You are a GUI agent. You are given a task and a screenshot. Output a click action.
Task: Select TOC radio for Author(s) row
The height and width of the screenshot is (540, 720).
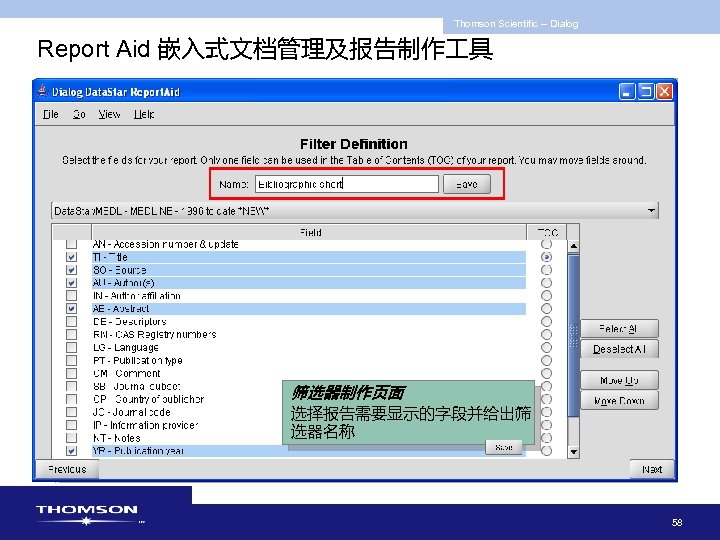[546, 282]
